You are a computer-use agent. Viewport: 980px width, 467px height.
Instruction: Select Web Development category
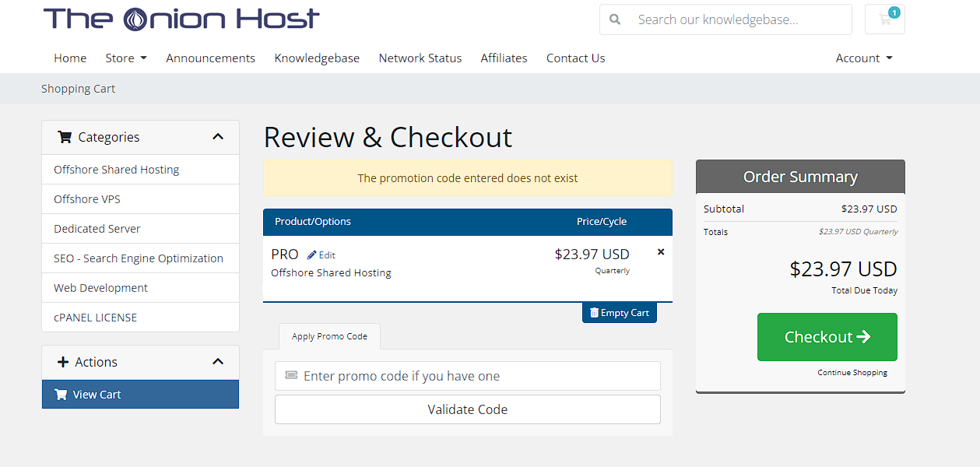tap(140, 288)
